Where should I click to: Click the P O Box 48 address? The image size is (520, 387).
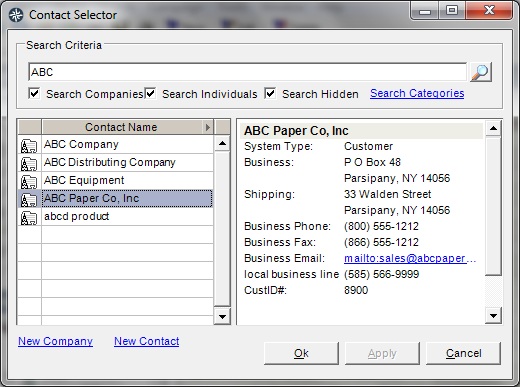tap(372, 162)
